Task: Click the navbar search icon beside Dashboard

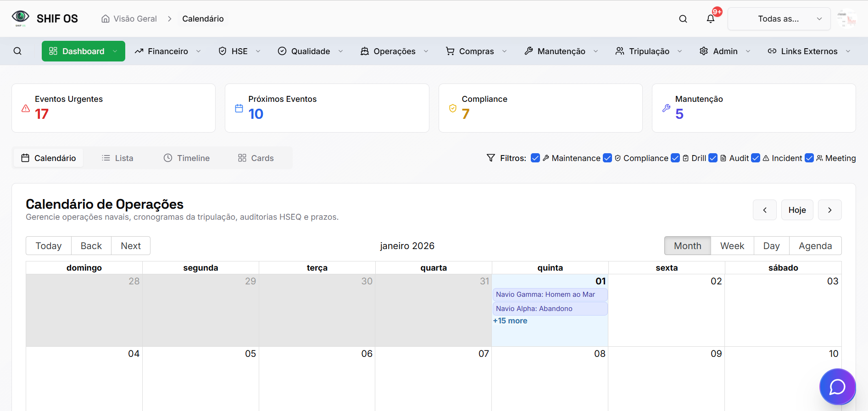Action: 17,51
